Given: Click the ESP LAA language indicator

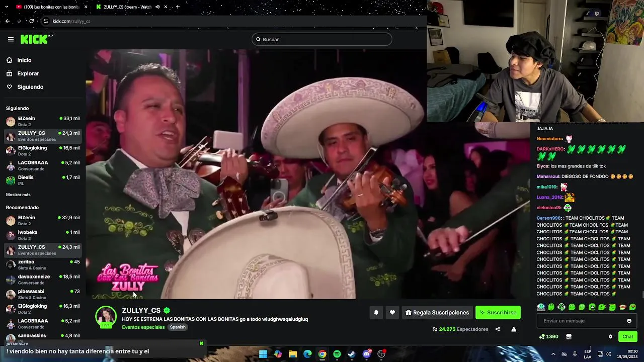Looking at the screenshot, I should click(588, 354).
